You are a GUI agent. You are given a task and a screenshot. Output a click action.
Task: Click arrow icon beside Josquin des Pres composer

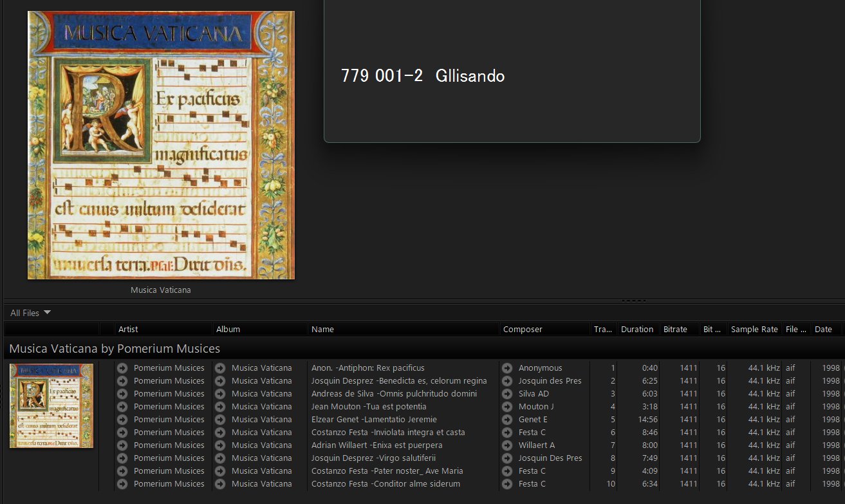(507, 381)
